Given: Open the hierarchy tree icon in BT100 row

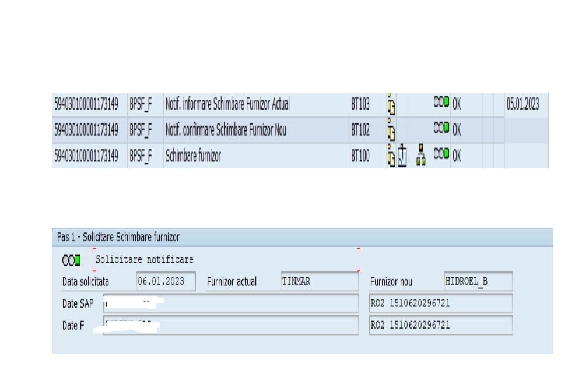Looking at the screenshot, I should (x=420, y=157).
